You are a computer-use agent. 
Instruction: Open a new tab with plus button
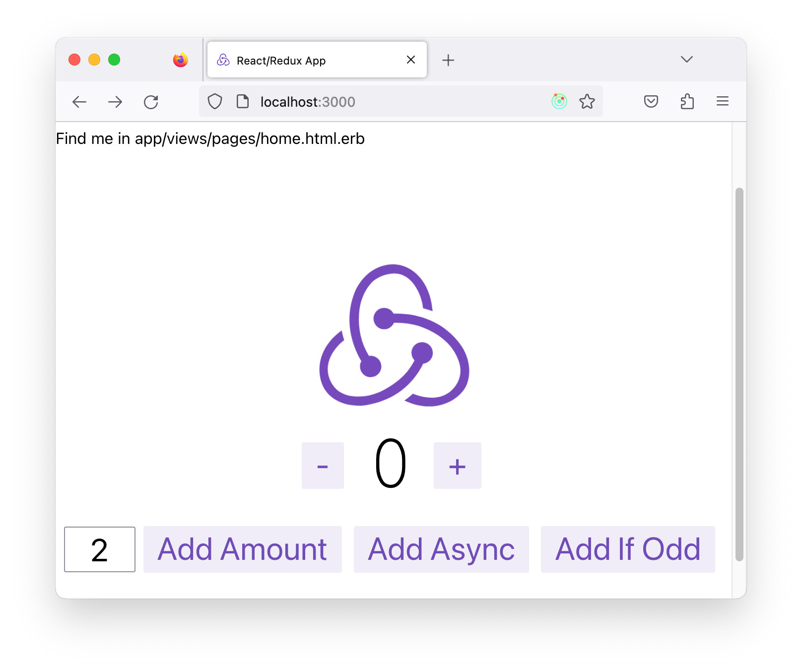tap(448, 60)
